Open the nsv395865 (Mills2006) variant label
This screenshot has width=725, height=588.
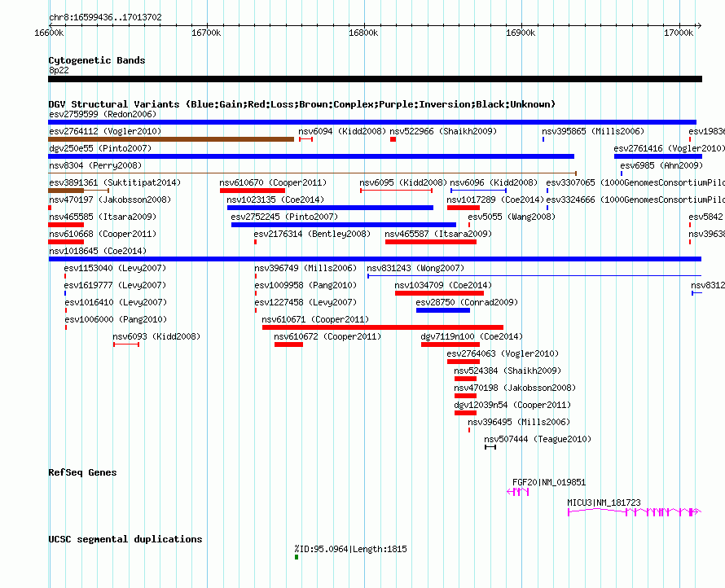coord(593,131)
